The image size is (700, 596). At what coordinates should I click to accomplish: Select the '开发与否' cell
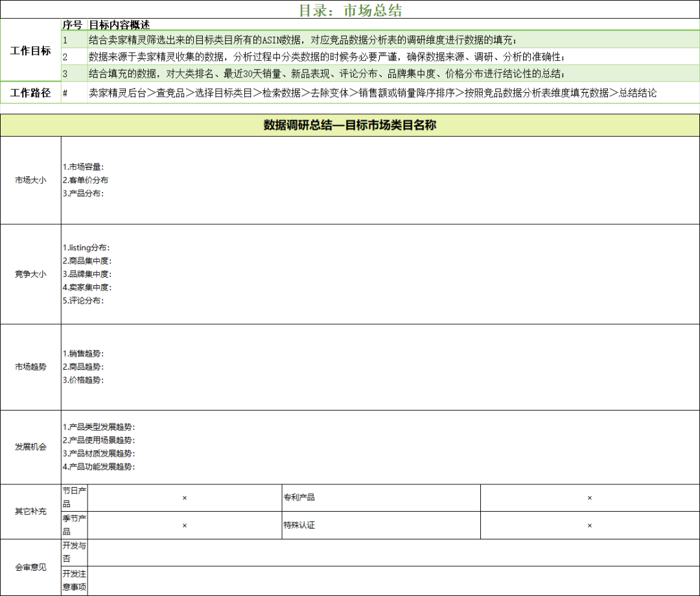coord(74,552)
